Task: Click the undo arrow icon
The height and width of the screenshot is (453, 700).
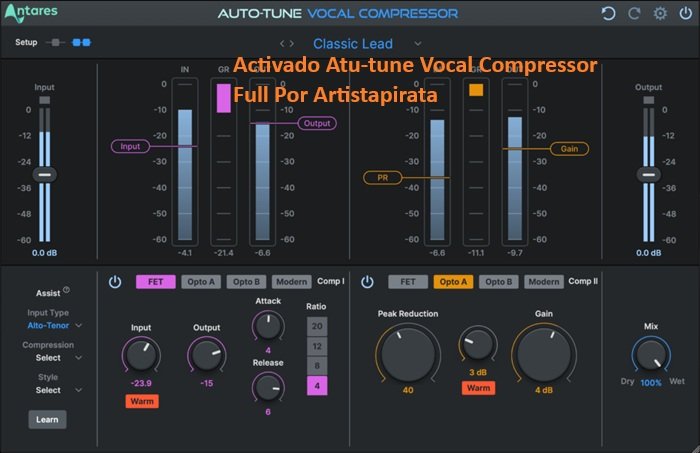Action: click(x=608, y=13)
